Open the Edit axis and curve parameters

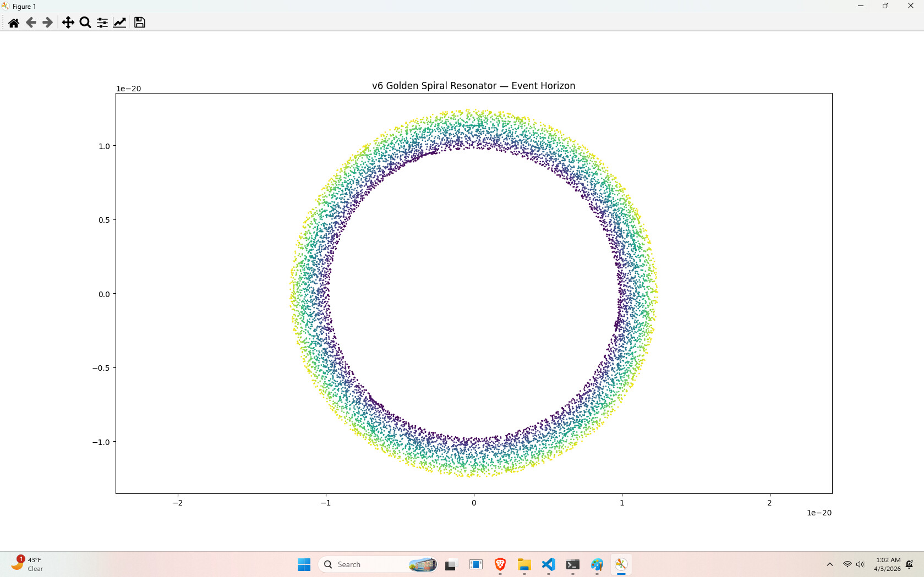119,23
